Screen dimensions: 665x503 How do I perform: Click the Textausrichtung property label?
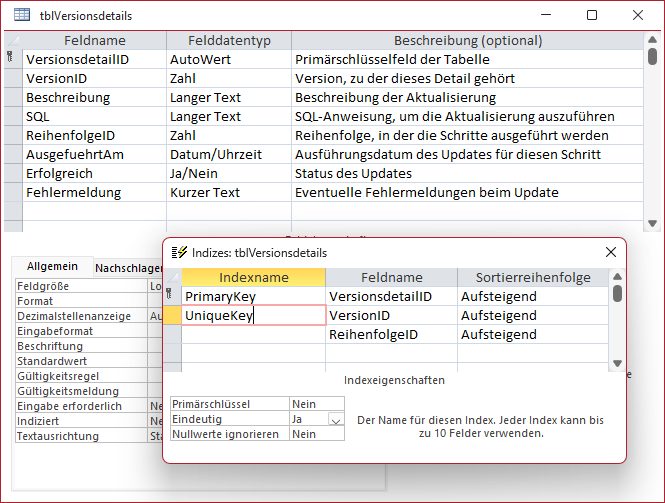click(x=81, y=436)
